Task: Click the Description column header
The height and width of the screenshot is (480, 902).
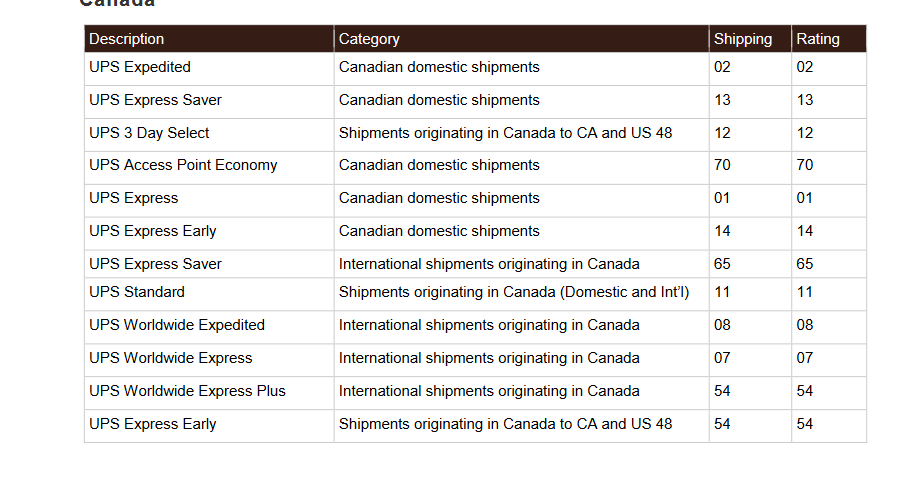Action: (209, 39)
